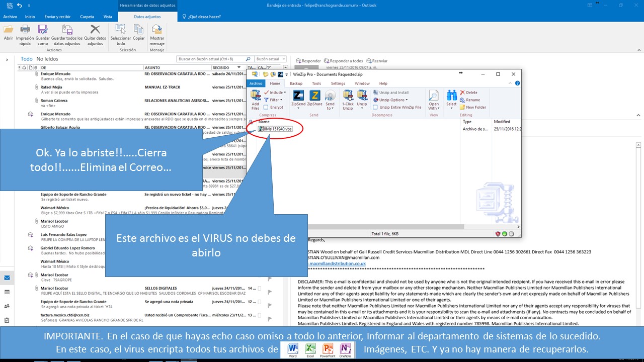644x362 pixels.
Task: Show Todo messages filter
Action: pyautogui.click(x=27, y=59)
